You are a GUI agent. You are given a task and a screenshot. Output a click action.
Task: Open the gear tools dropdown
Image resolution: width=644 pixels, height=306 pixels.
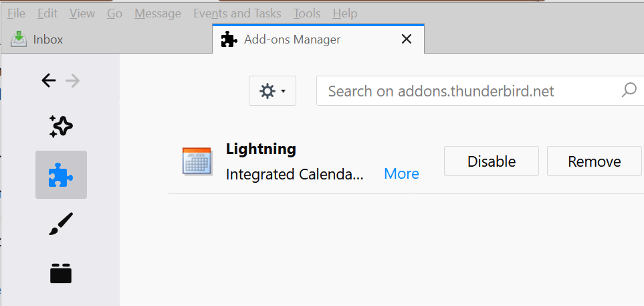(272, 90)
